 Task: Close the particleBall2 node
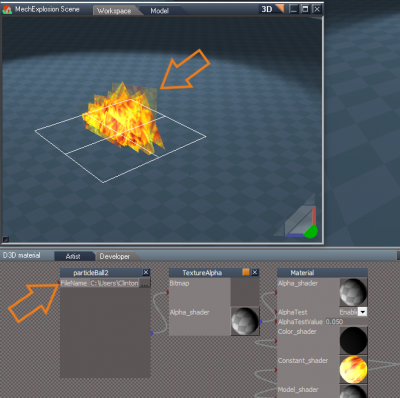146,272
